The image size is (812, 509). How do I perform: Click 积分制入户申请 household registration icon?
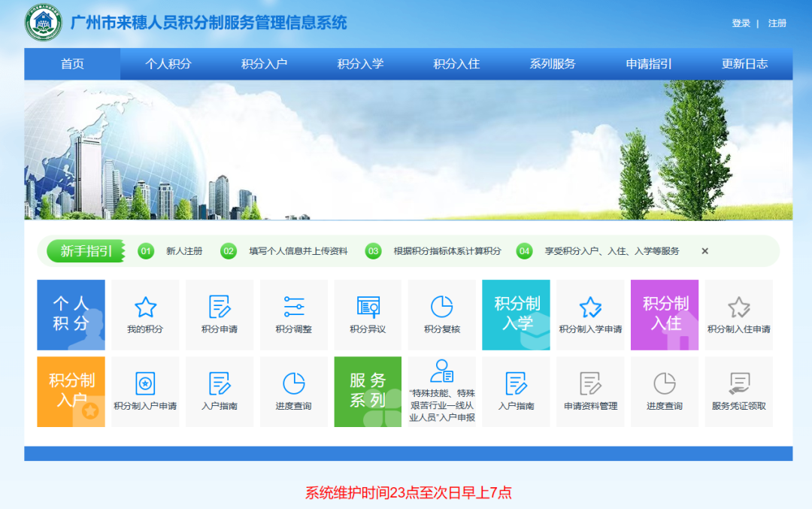tap(145, 391)
